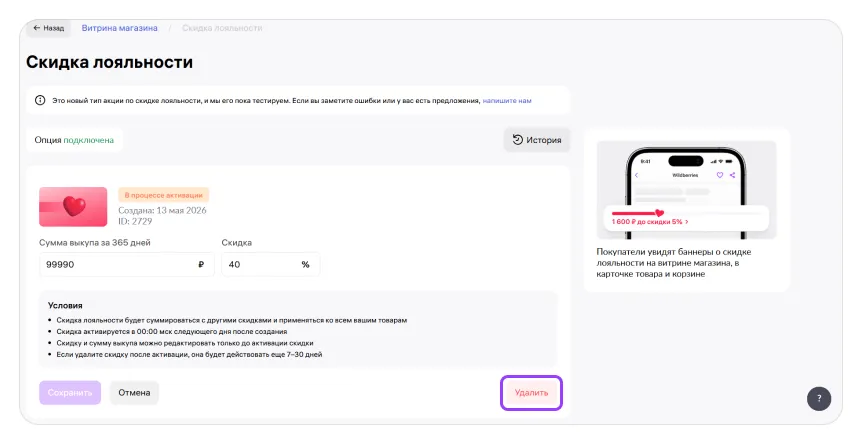Focus the Скидка percent field 40
Screen dimensions: 864x444
(271, 264)
